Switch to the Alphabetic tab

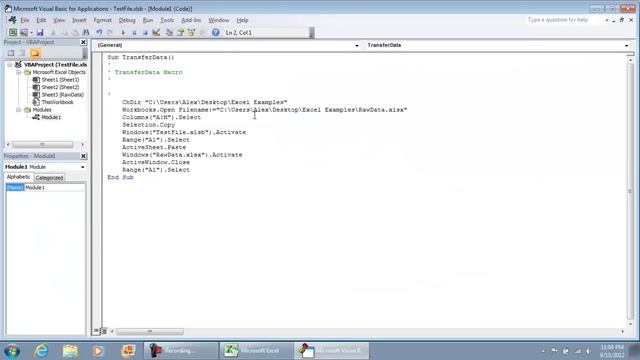click(x=18, y=177)
